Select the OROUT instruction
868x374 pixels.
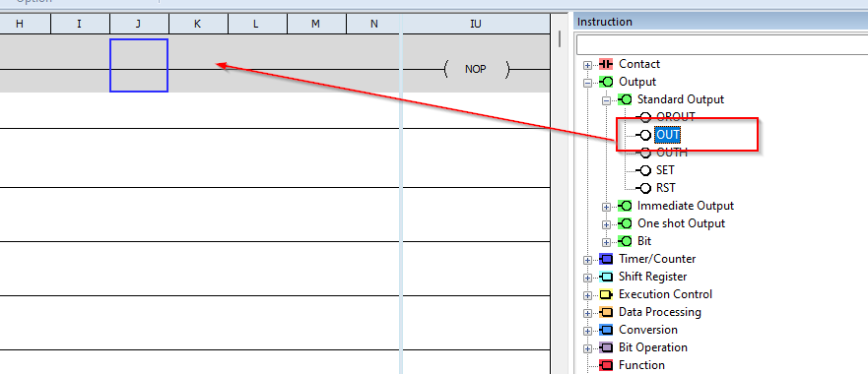tap(675, 117)
